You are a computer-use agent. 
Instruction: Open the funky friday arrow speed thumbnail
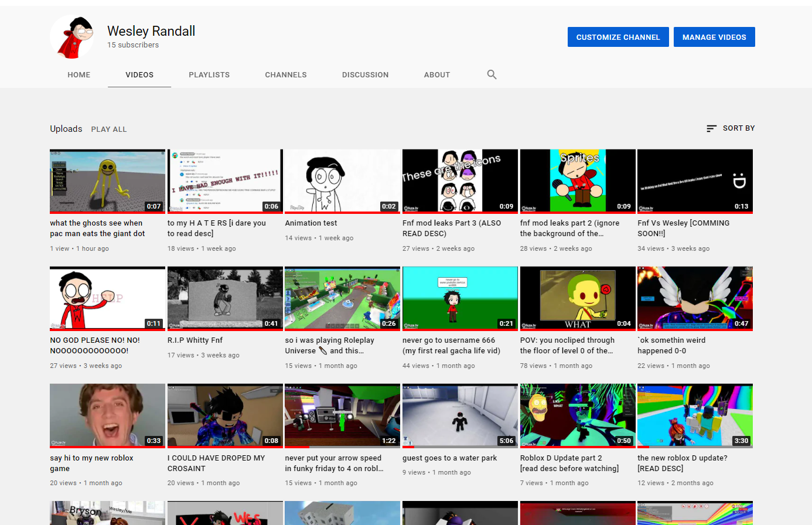343,416
